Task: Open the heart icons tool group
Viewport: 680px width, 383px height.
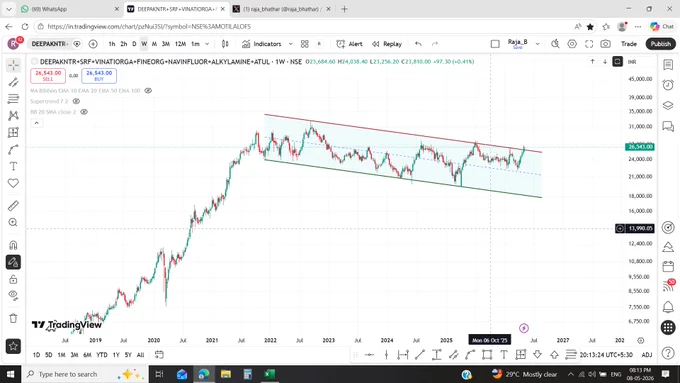Action: 13,183
